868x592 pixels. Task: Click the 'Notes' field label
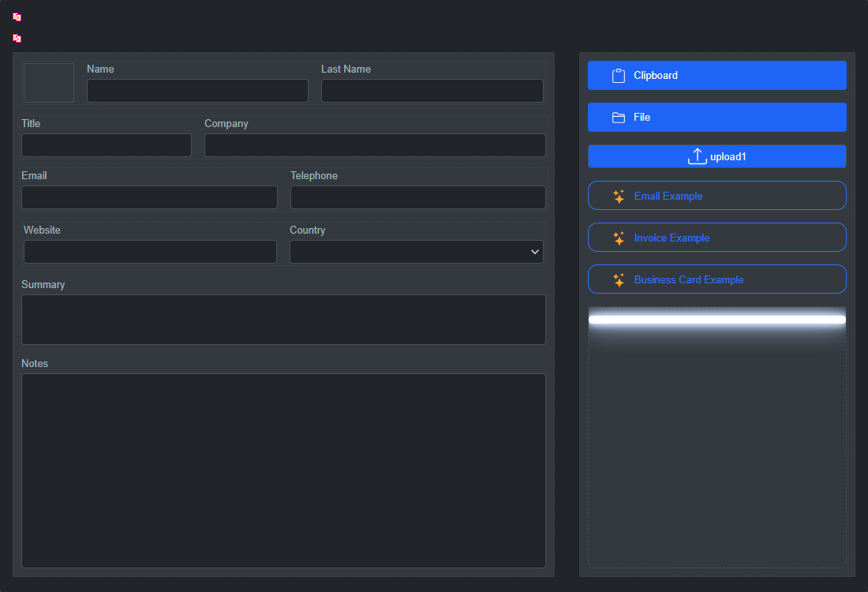[35, 363]
